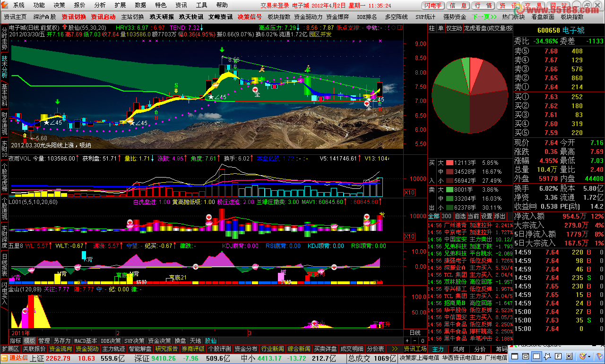Click 资讯切换 in the toolbar
Image resolution: width=605 pixels, height=364 pixels.
74,17
